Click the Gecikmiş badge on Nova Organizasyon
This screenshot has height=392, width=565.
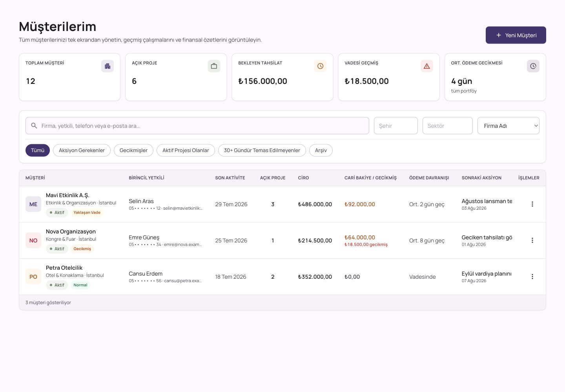pyautogui.click(x=82, y=249)
